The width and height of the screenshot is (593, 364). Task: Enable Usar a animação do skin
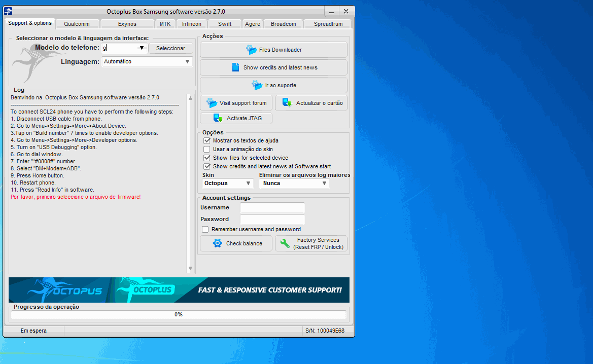(207, 150)
